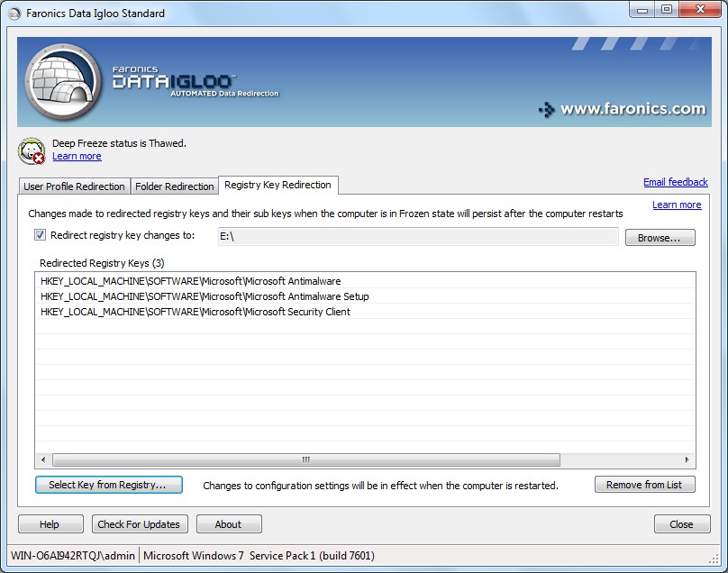Click the horizontal scrollbar right arrow
Viewport: 728px width, 573px height.
pyautogui.click(x=687, y=459)
